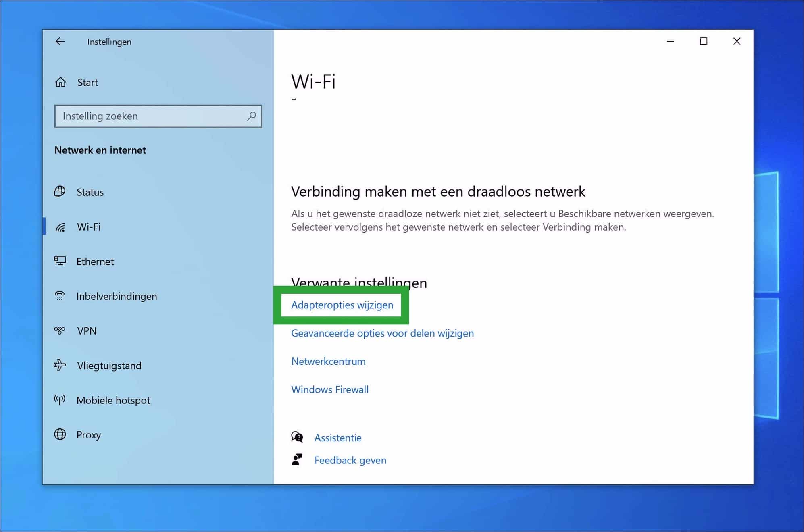Open Windows Firewall settings

[x=330, y=389]
